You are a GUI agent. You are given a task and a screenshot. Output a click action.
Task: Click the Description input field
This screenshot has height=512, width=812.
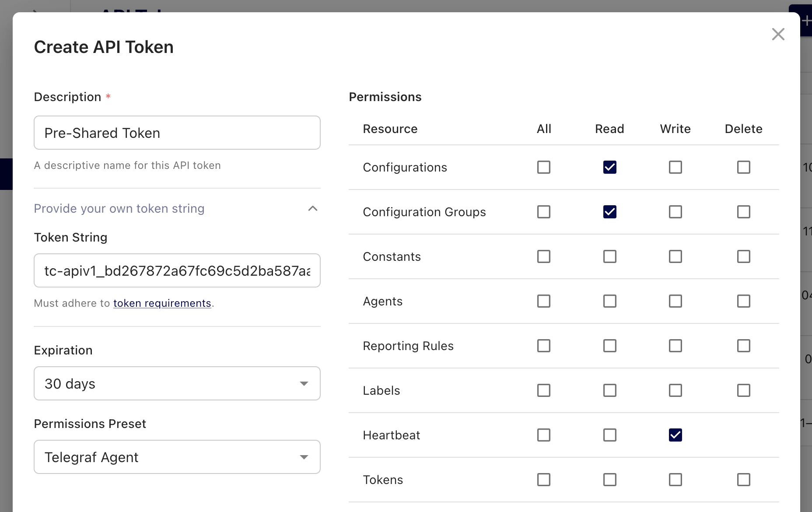tap(177, 133)
